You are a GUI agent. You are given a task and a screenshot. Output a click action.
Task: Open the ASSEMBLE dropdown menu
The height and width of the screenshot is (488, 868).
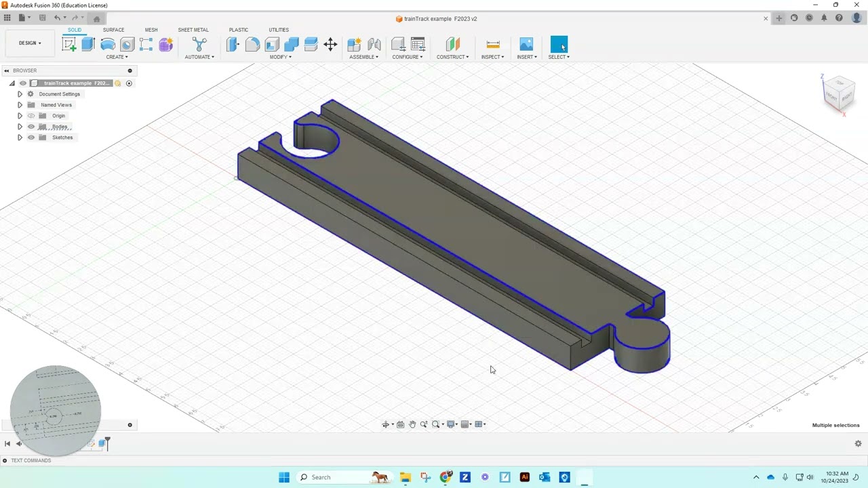click(x=364, y=57)
